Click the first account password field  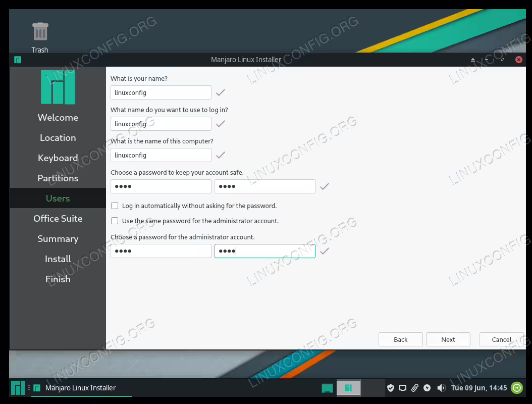pos(161,186)
